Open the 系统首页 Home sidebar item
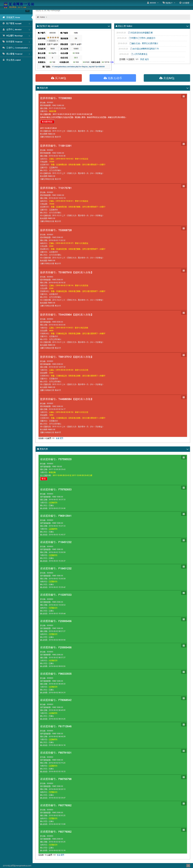The width and height of the screenshot is (193, 868). (16, 17)
